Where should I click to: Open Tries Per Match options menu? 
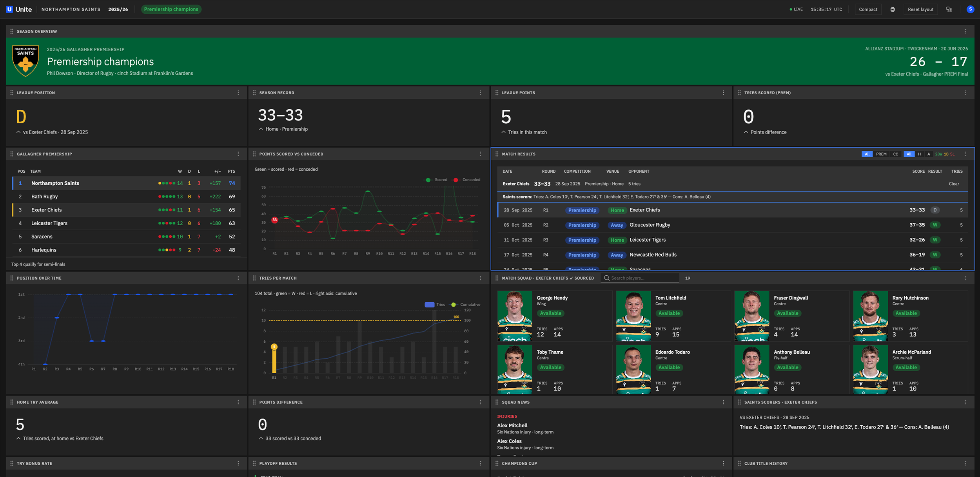481,278
